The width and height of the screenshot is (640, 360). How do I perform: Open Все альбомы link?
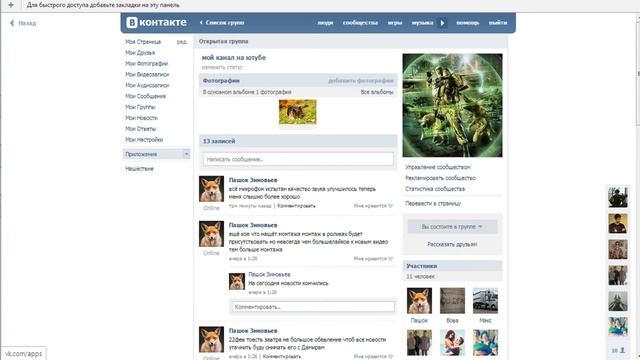coord(377,92)
